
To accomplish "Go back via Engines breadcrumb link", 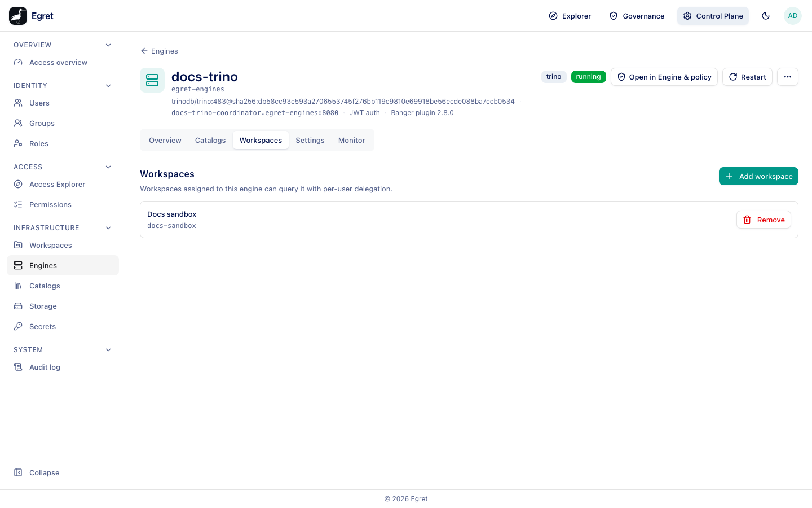I will tap(159, 51).
